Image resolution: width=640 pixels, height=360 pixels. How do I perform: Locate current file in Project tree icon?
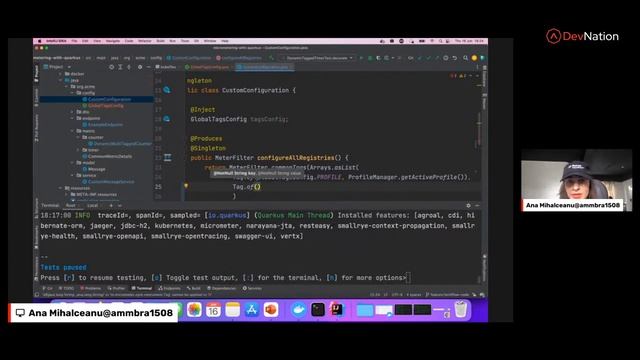tap(111, 67)
